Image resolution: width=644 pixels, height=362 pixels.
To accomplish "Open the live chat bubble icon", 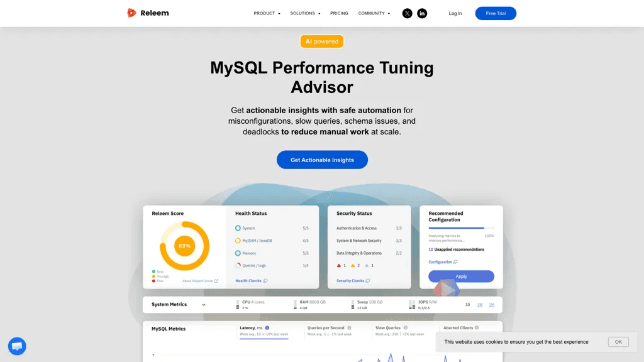I will tap(17, 346).
